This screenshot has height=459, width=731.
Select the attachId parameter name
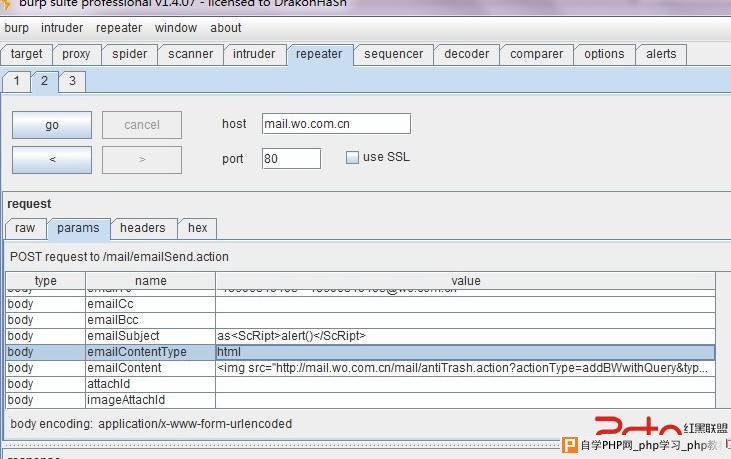[151, 384]
